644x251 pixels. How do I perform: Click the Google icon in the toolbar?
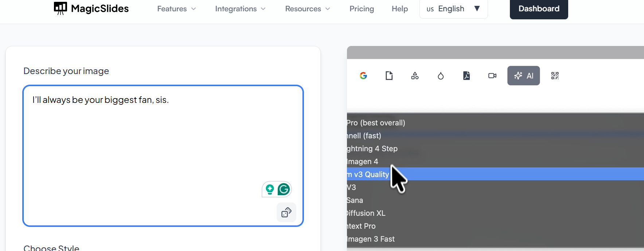click(x=363, y=76)
